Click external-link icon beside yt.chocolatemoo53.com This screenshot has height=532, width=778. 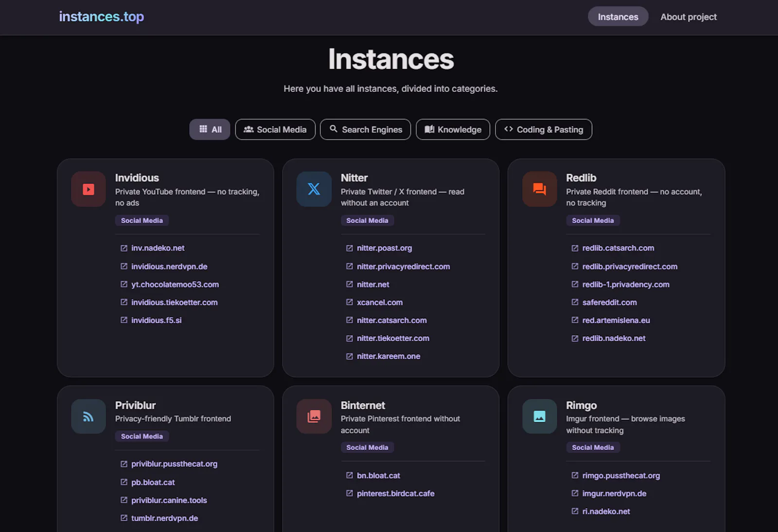pyautogui.click(x=124, y=284)
